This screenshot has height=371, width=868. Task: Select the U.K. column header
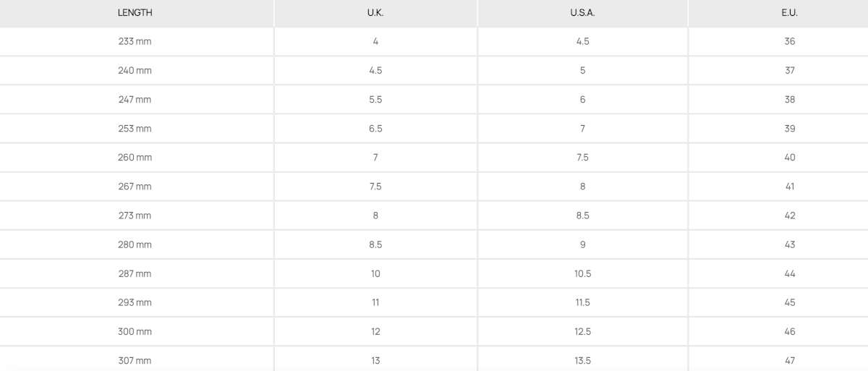[x=375, y=13]
